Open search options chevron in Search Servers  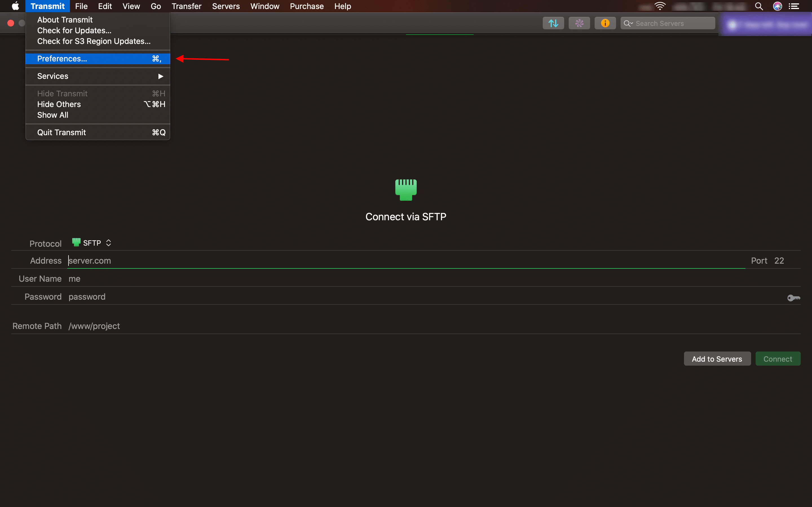(628, 23)
